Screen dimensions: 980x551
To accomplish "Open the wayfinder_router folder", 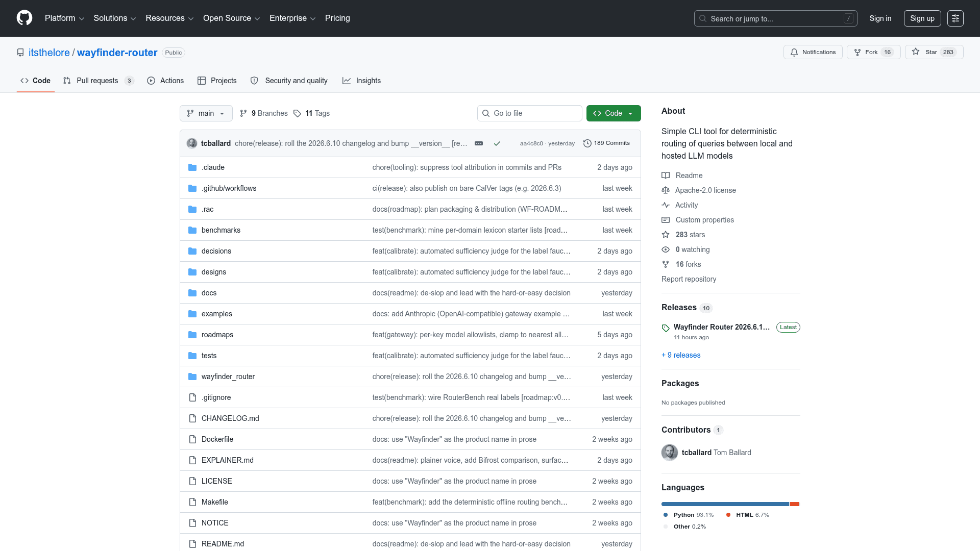I will coord(228,377).
